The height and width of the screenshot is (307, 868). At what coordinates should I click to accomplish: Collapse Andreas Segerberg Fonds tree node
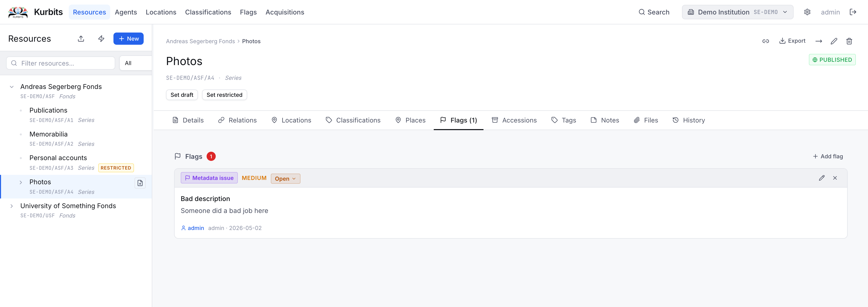12,87
